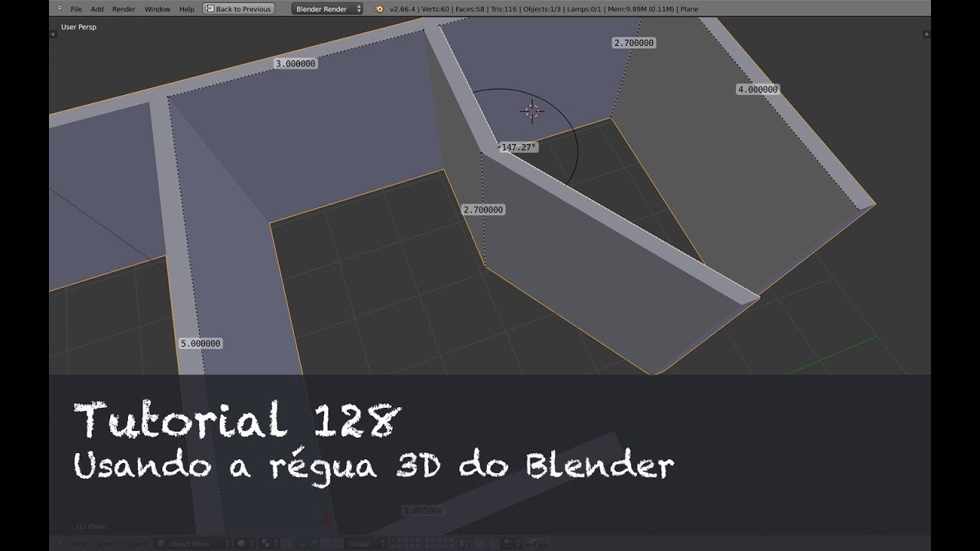Click the v2.66.4 version text

click(x=404, y=9)
